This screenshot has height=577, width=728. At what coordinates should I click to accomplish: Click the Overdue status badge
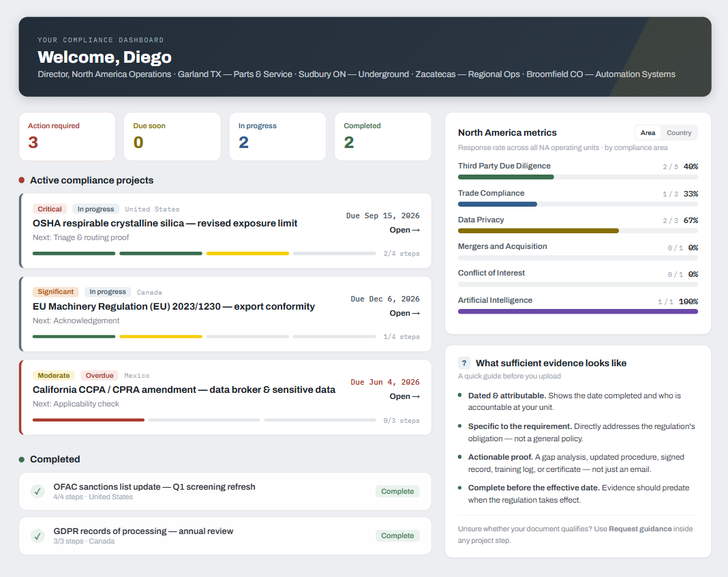[x=100, y=375]
